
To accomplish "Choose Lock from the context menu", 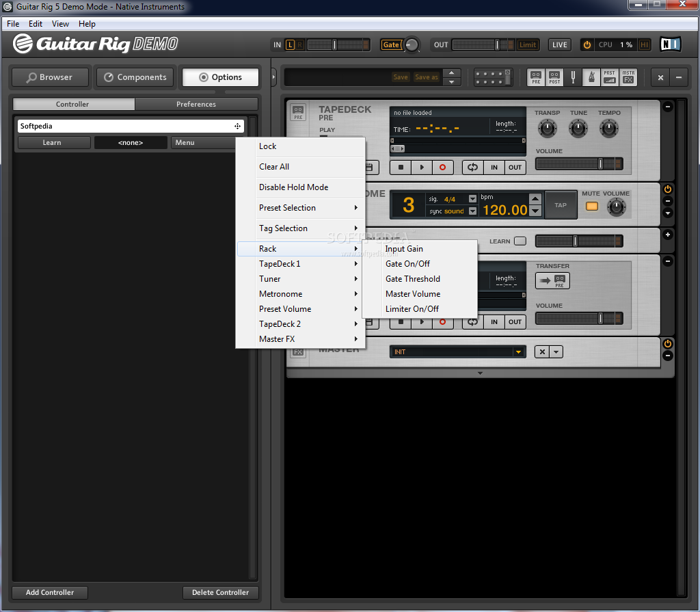I will [301, 146].
